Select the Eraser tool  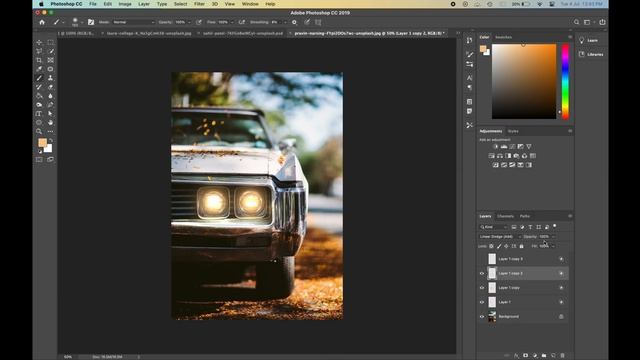click(x=50, y=87)
